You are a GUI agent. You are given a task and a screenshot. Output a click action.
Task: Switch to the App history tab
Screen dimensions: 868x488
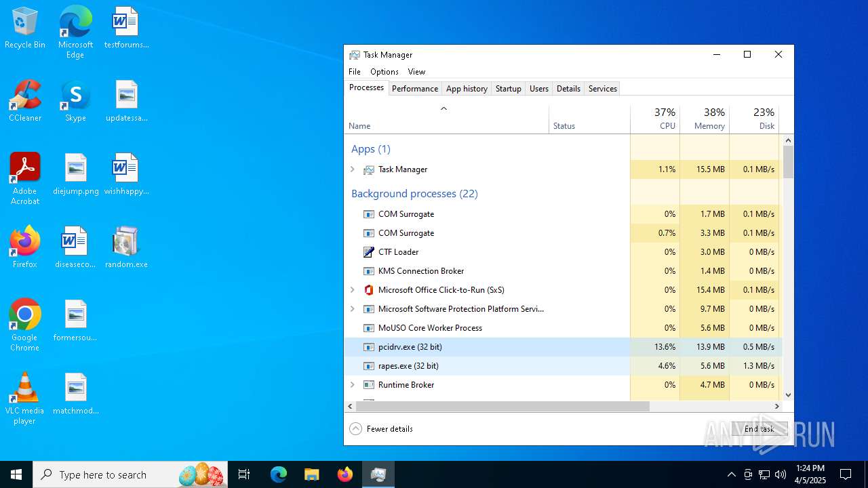pyautogui.click(x=467, y=89)
